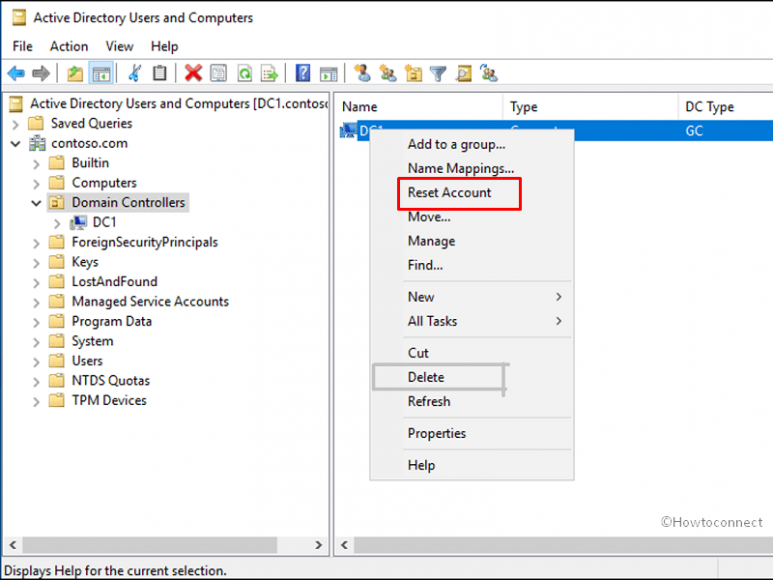Expand the Saved Queries node
The width and height of the screenshot is (773, 580).
(16, 124)
